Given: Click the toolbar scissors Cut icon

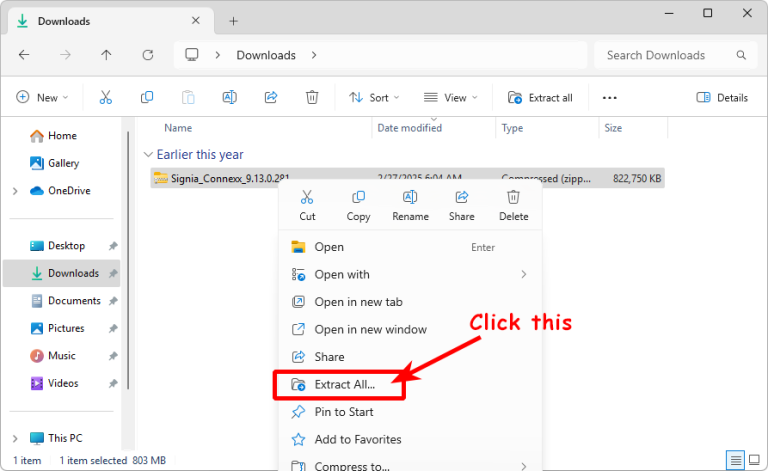Looking at the screenshot, I should [105, 97].
